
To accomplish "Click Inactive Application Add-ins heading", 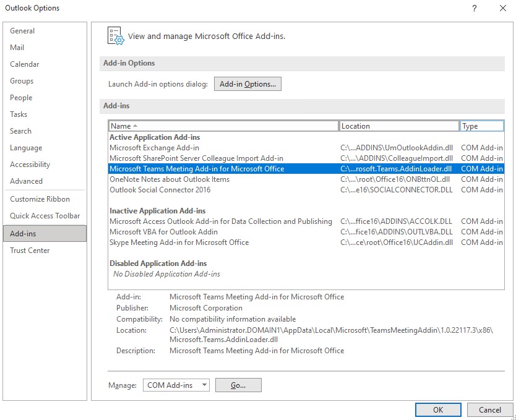I will pos(158,211).
